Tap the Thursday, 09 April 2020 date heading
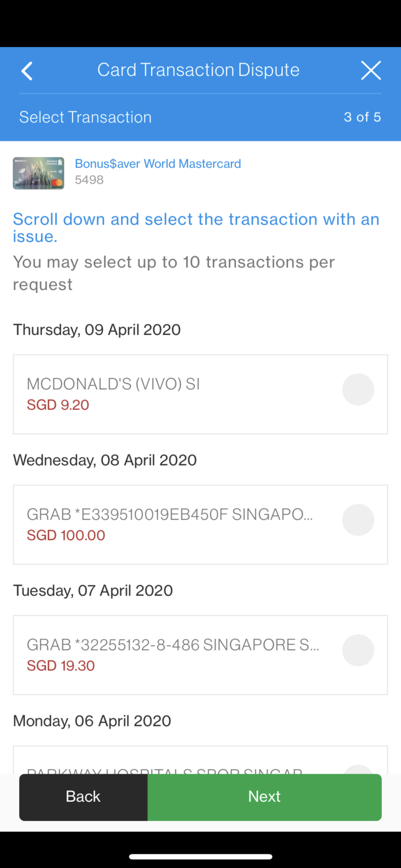 tap(97, 329)
